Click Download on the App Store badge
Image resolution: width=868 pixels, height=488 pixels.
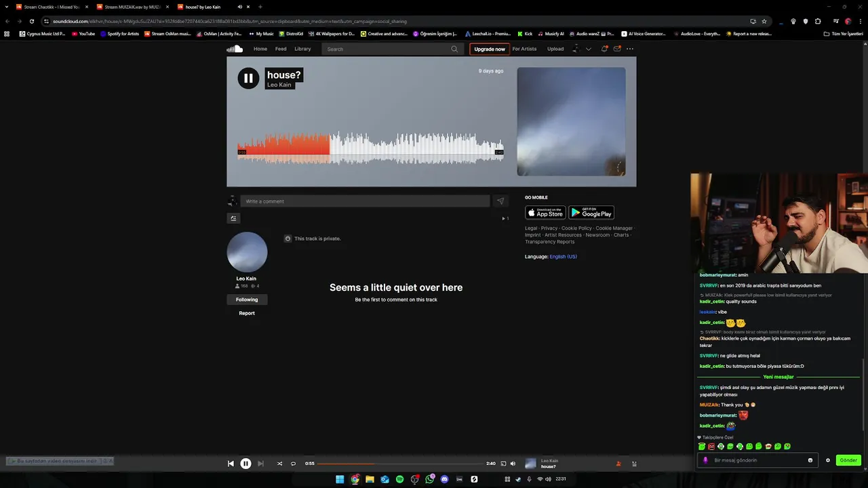click(x=545, y=213)
